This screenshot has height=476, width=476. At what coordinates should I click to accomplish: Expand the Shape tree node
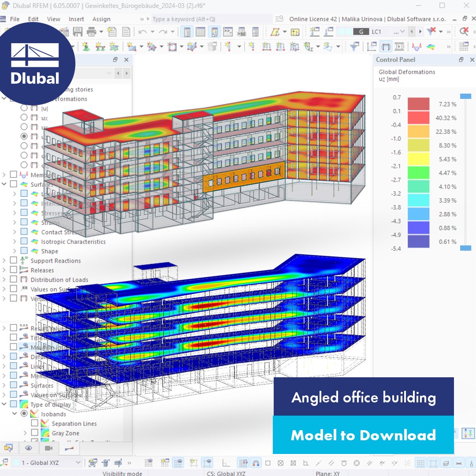(15, 251)
